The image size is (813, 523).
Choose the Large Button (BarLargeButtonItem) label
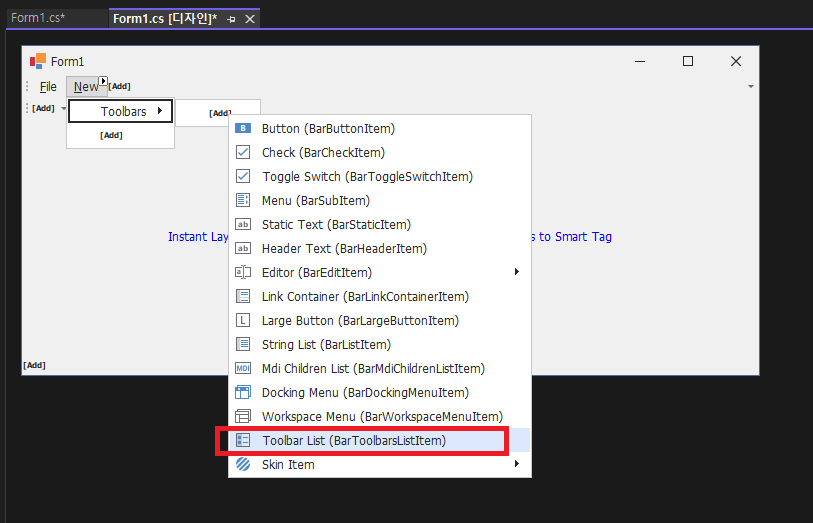(360, 321)
